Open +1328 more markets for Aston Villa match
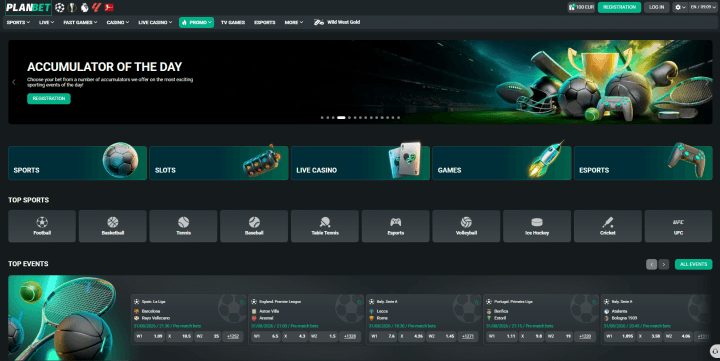 pos(350,336)
